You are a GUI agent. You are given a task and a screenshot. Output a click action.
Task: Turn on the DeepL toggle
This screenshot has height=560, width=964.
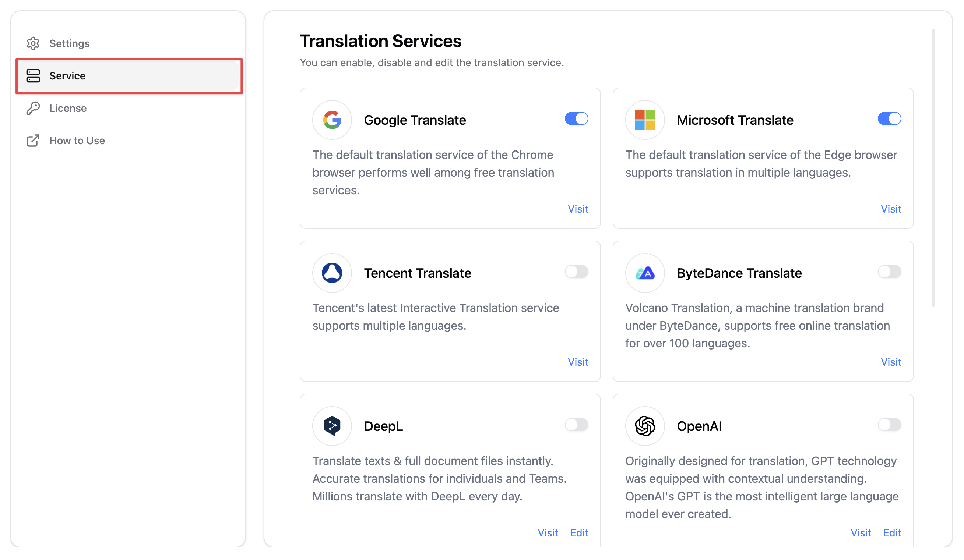(x=577, y=425)
